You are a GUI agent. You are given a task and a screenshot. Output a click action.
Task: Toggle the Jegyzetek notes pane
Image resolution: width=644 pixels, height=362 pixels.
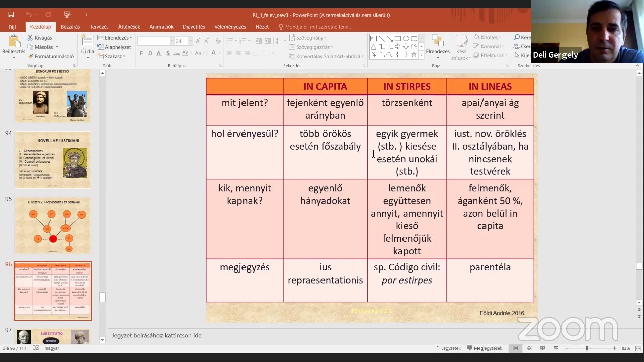click(x=448, y=348)
